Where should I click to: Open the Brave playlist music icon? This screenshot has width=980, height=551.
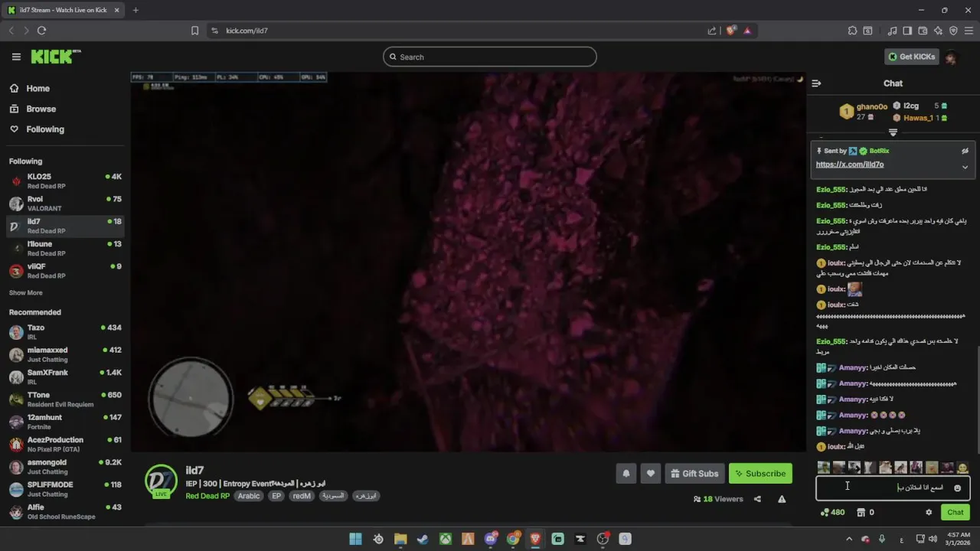[892, 31]
